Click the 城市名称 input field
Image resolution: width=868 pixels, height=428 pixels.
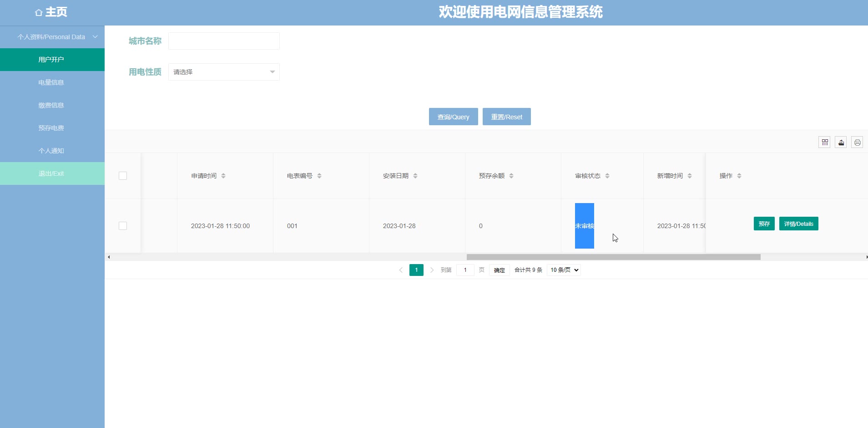pos(224,41)
